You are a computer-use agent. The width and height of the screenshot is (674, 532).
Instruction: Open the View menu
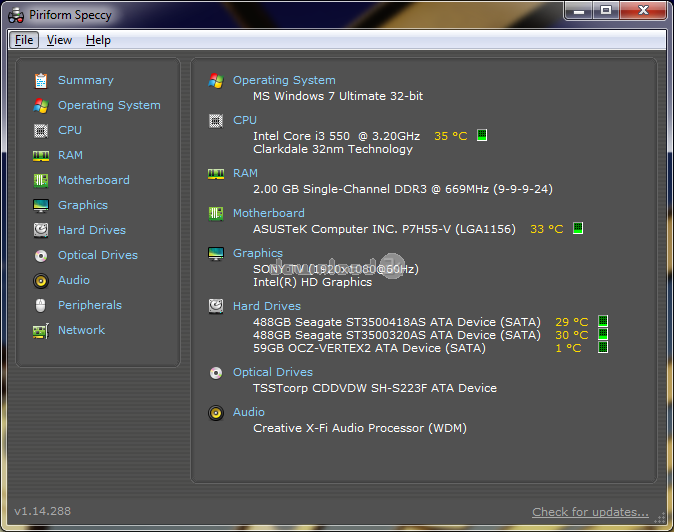tap(59, 40)
